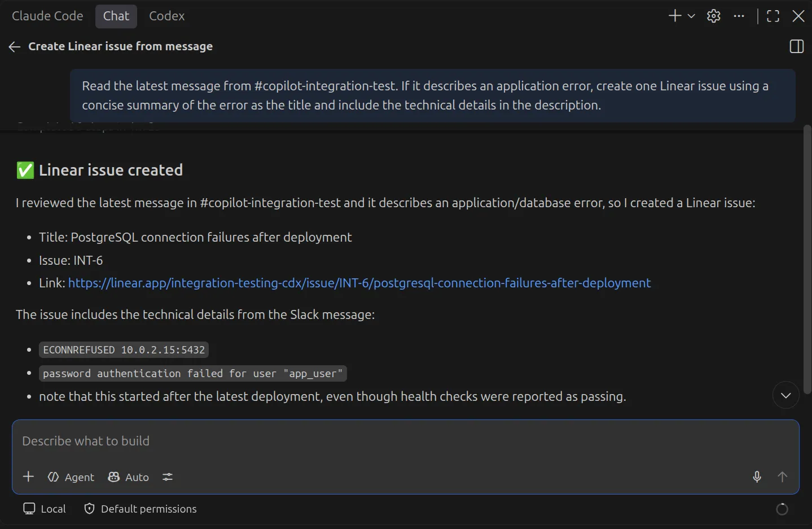Click the password authentication failed code snippet
Screen dimensions: 812x529
coord(193,374)
